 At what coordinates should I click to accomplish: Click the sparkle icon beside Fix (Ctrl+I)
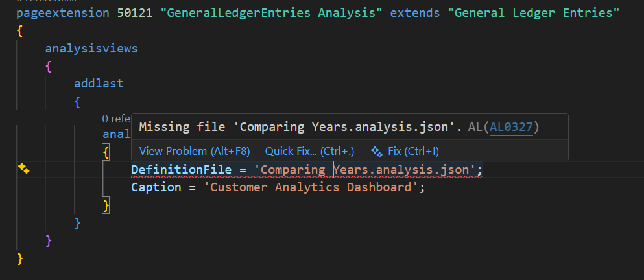click(376, 151)
